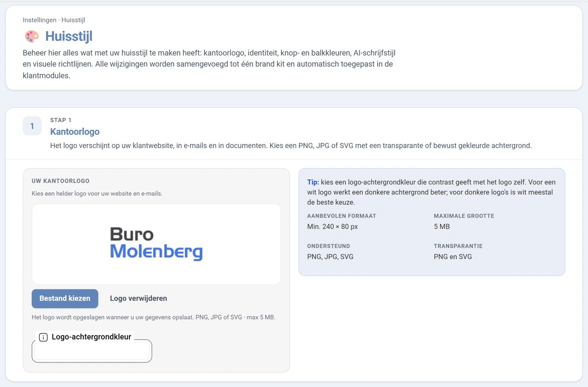The image size is (588, 387).
Task: Remove logo via Logo verwijderen
Action: pyautogui.click(x=138, y=298)
